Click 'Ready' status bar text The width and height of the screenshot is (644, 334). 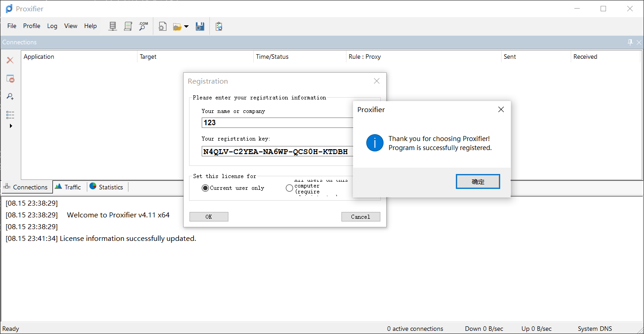pyautogui.click(x=11, y=329)
